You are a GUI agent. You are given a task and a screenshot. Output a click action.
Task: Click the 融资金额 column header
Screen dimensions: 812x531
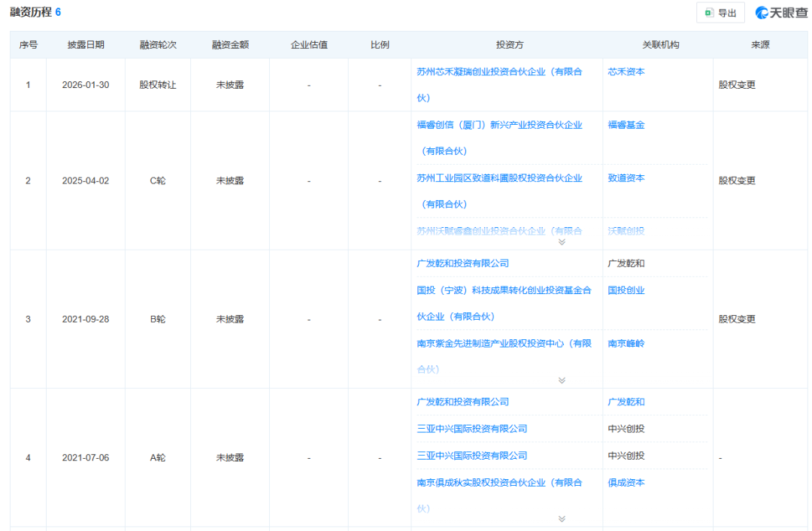click(230, 44)
